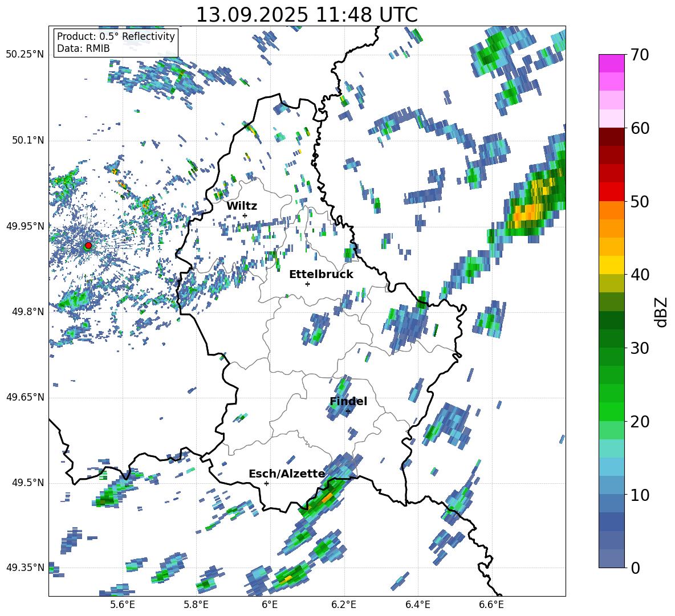Click the Esch/Alzette station cross marker

click(266, 483)
